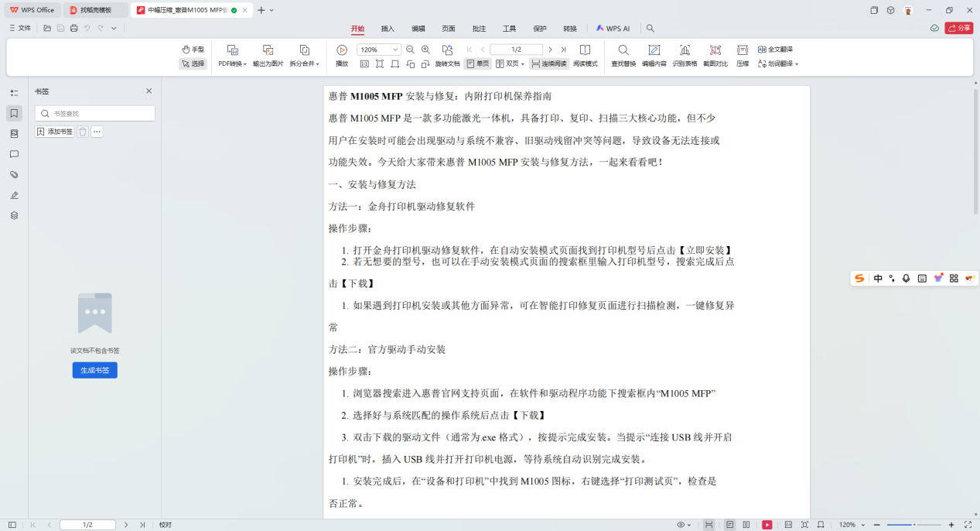
Task: Open Reading Mode (阅读模式)
Action: tap(586, 56)
